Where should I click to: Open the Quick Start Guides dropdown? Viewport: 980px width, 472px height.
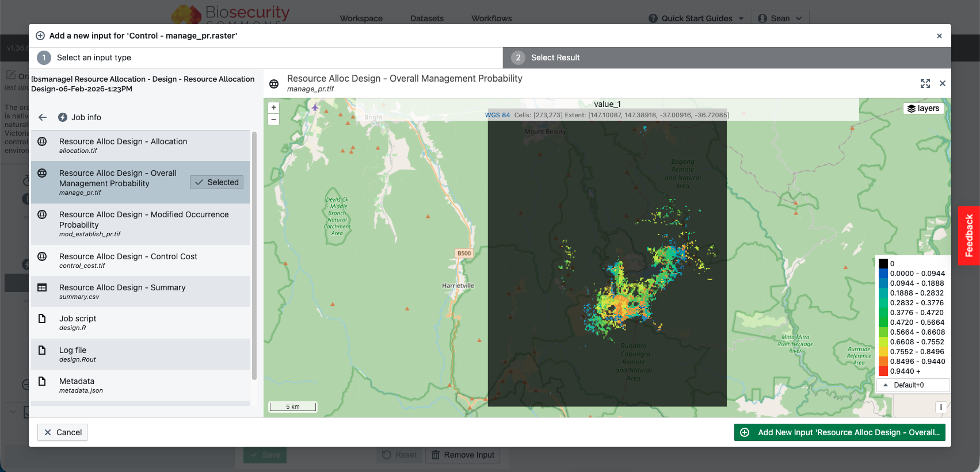click(696, 18)
